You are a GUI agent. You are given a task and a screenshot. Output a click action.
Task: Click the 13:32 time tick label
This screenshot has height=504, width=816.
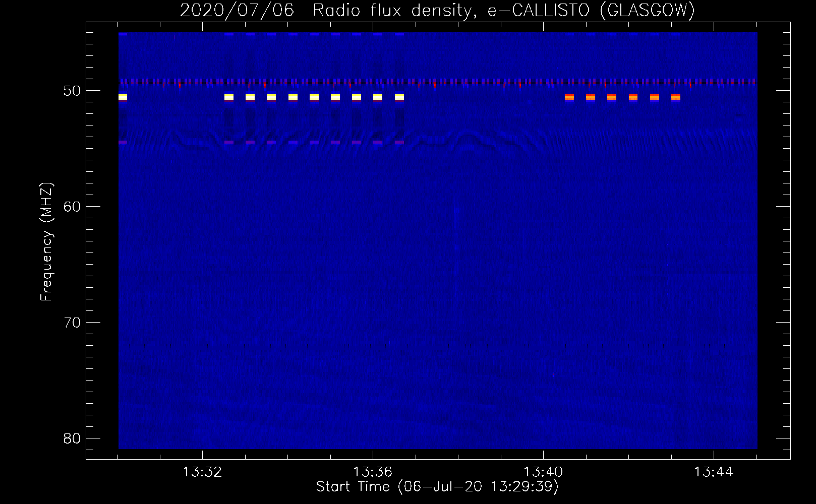coord(202,472)
